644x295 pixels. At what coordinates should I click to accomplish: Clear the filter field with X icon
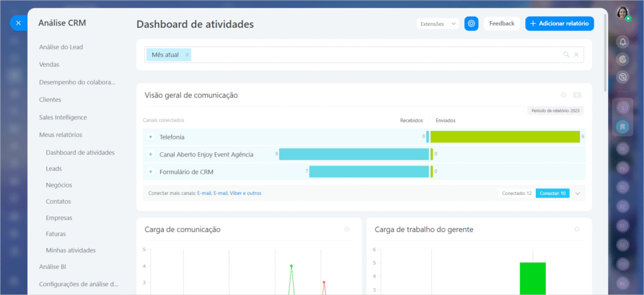576,55
